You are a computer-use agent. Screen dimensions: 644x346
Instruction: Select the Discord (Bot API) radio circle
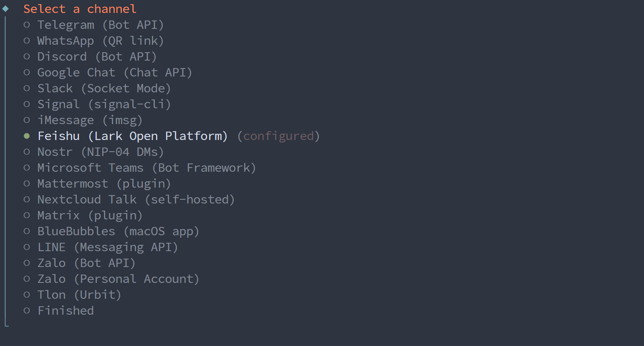point(27,57)
